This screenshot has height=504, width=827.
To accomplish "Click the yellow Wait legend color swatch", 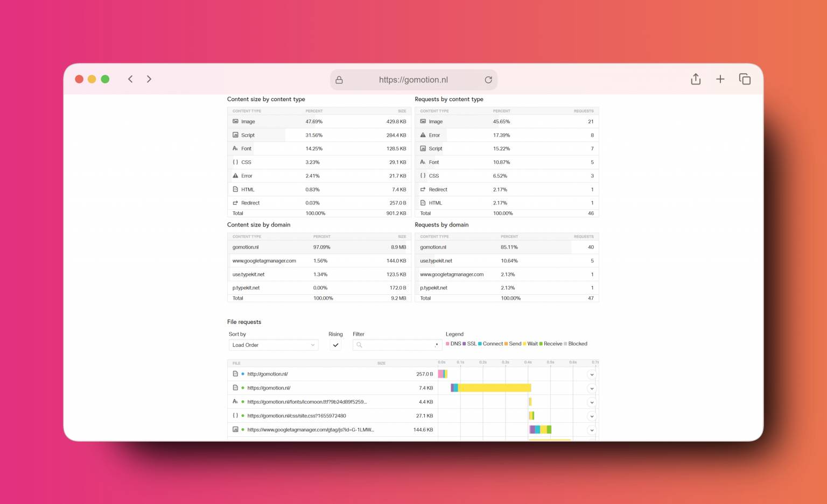I will pos(524,344).
